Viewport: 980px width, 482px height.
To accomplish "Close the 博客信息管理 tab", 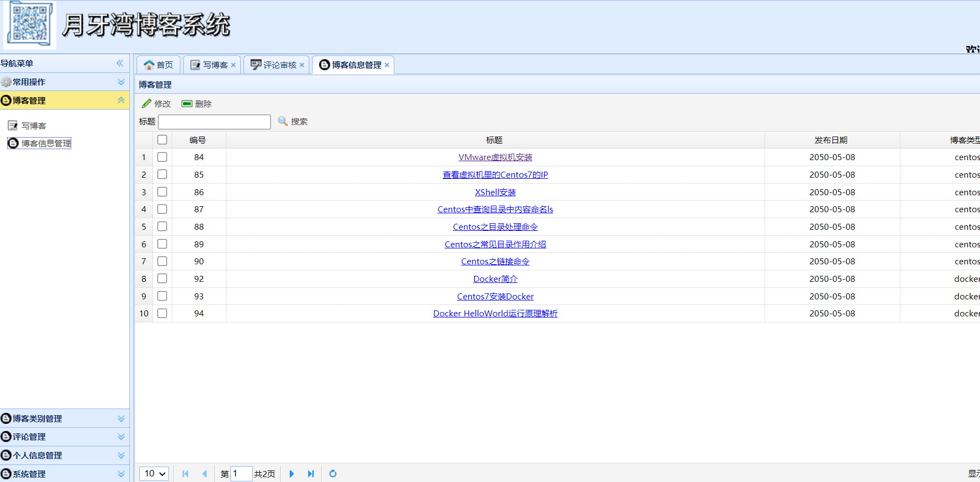I will (x=387, y=65).
